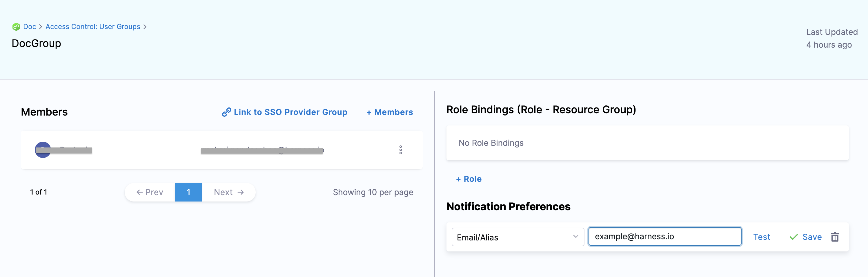Click the left arrow on Prev

point(139,192)
